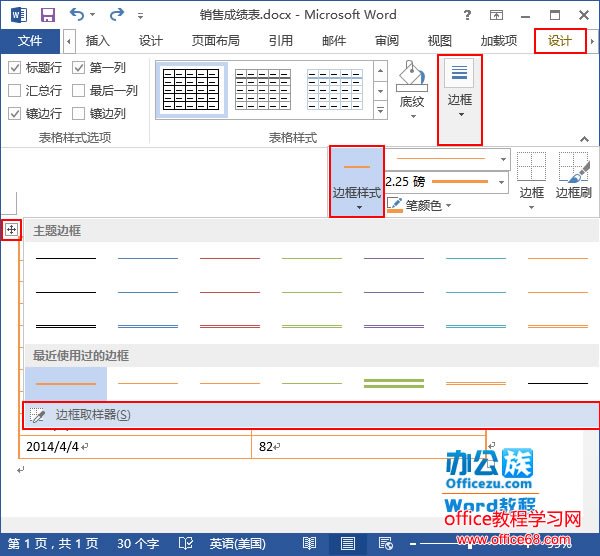Select the third light table style thumbnail
600x556 pixels.
click(x=335, y=90)
